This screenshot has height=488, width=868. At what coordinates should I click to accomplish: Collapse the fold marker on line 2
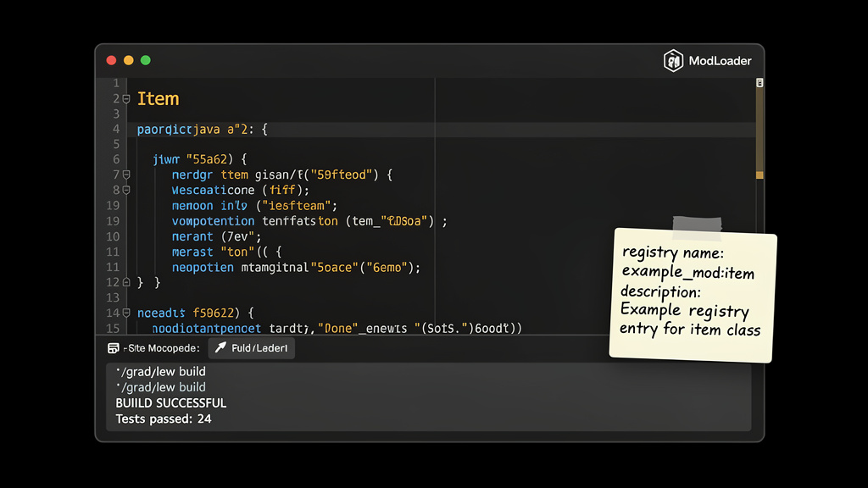point(126,99)
